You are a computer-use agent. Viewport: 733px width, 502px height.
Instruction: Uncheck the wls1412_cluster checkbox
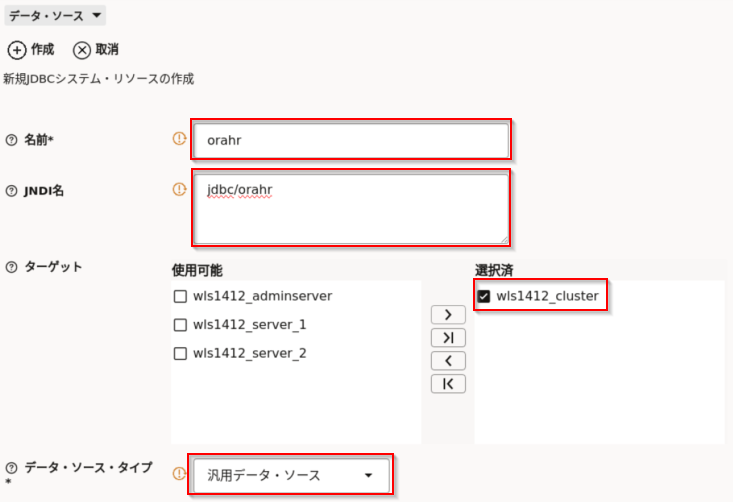(484, 296)
